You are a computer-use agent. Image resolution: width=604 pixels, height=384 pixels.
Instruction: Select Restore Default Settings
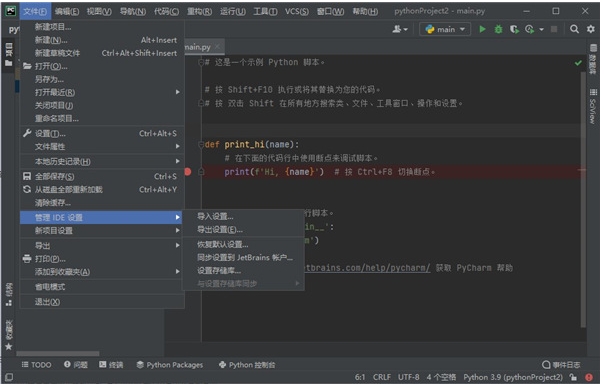click(243, 244)
